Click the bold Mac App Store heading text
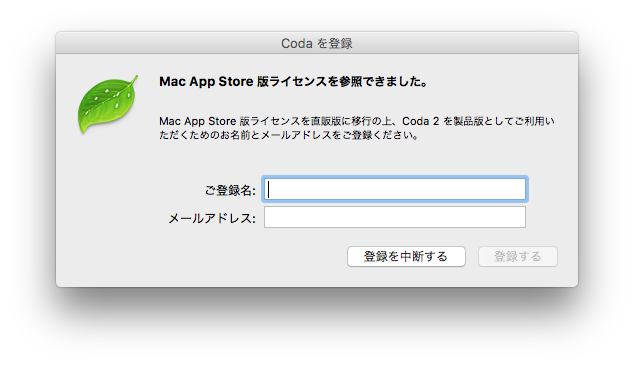 (x=206, y=82)
